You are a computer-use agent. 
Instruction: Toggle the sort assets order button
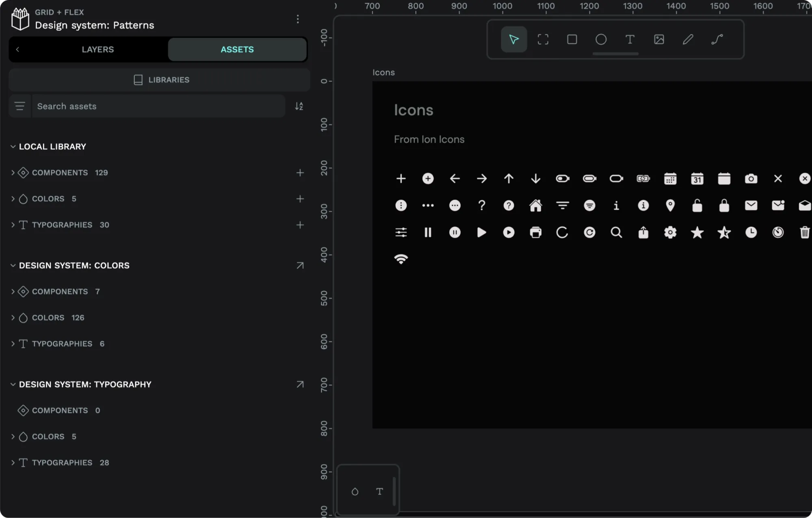coord(299,105)
